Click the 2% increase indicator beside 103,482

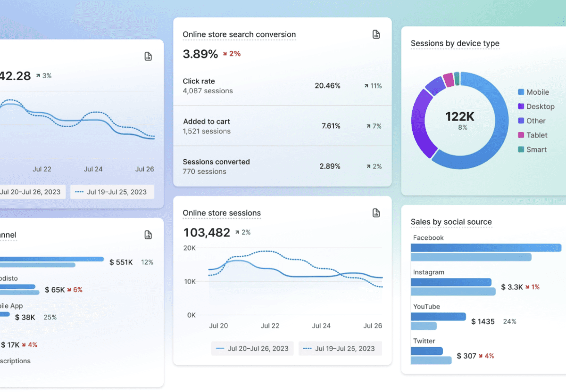coord(242,232)
